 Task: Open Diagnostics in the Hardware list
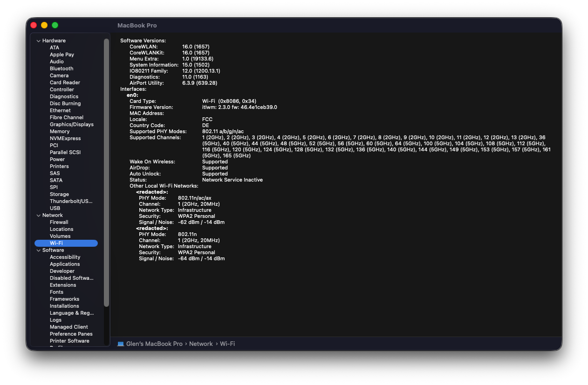coord(64,96)
